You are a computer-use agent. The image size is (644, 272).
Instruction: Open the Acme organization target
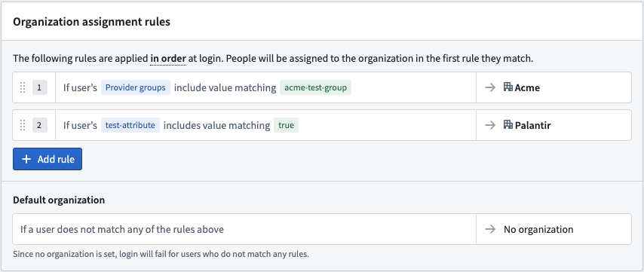point(554,87)
